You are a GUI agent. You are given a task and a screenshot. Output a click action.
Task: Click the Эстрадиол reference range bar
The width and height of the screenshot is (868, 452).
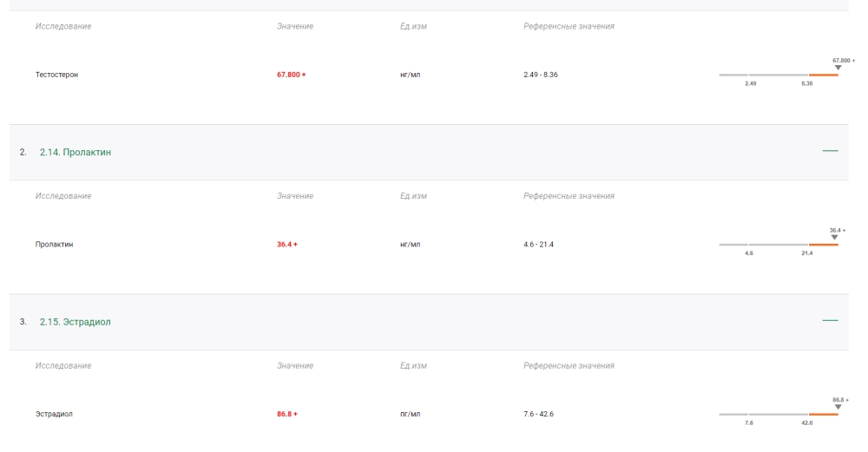pyautogui.click(x=778, y=415)
